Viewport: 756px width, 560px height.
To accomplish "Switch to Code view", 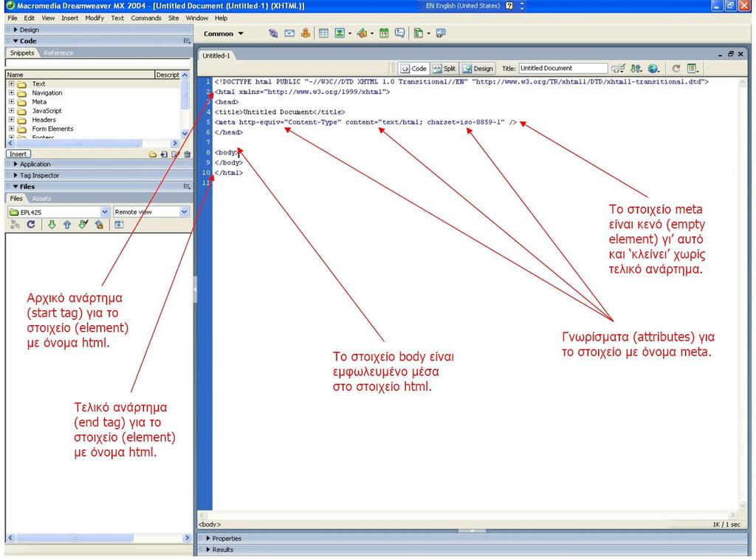I will (414, 69).
